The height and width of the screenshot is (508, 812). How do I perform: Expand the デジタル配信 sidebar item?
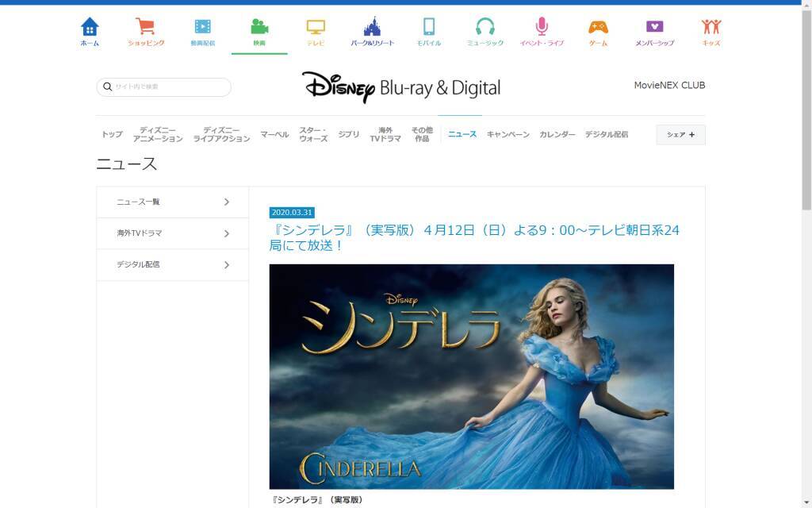(172, 264)
